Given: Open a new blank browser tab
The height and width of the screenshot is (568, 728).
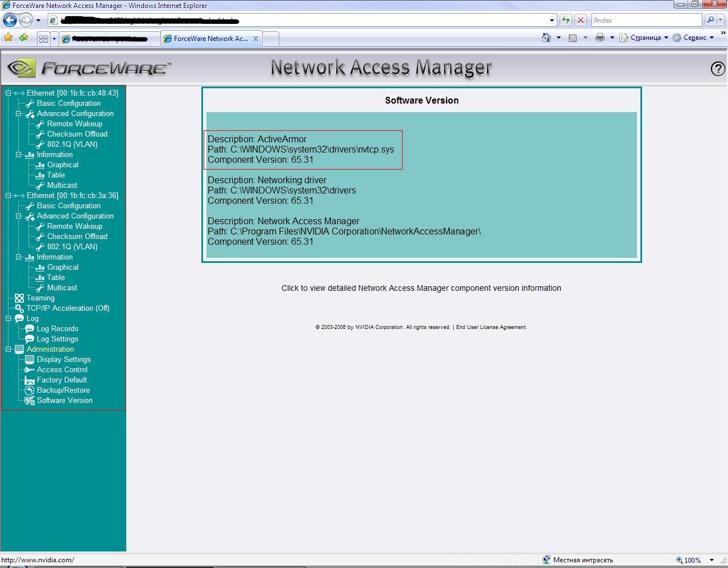Looking at the screenshot, I should [x=271, y=39].
